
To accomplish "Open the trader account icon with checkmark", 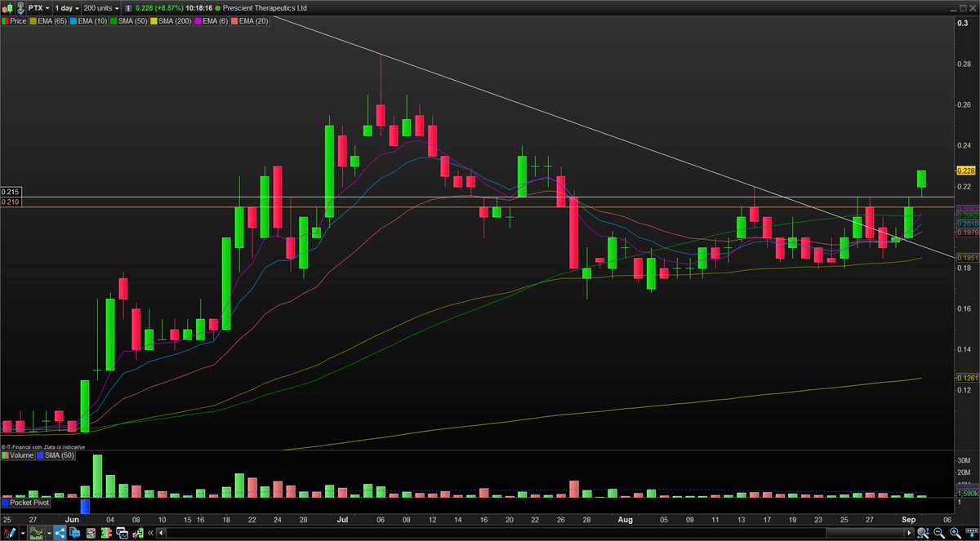I will [20, 8].
